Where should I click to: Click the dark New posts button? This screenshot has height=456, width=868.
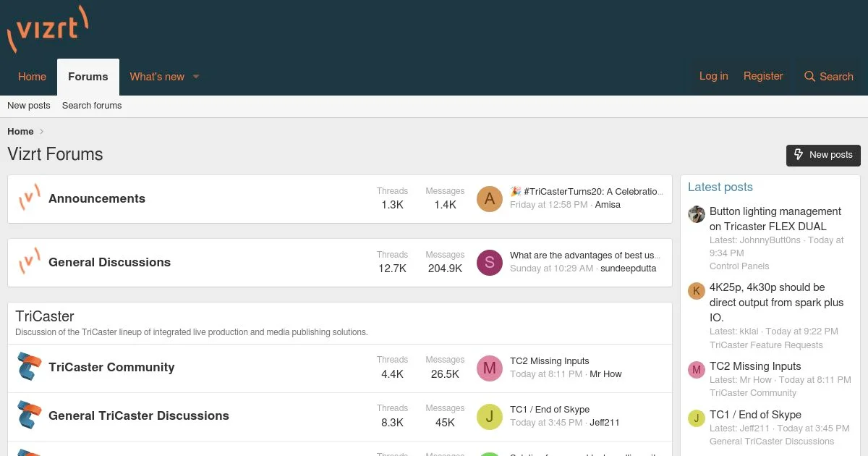[x=823, y=155]
